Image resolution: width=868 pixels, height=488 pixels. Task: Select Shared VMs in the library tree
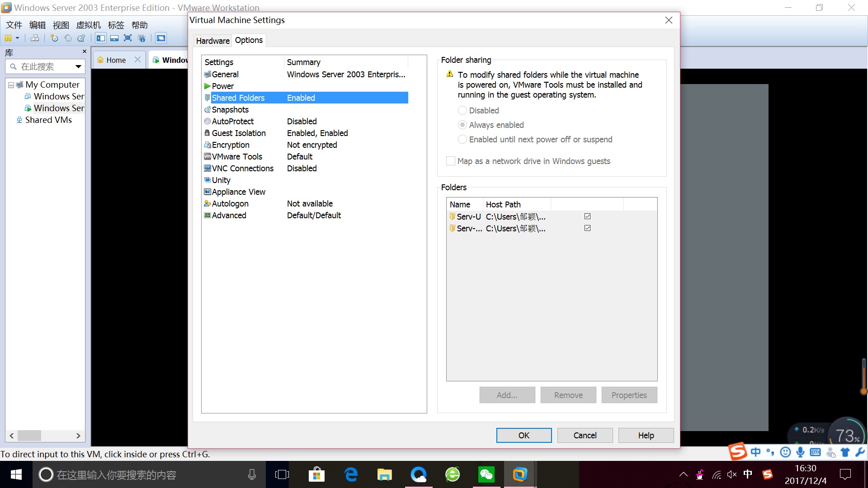pos(44,120)
